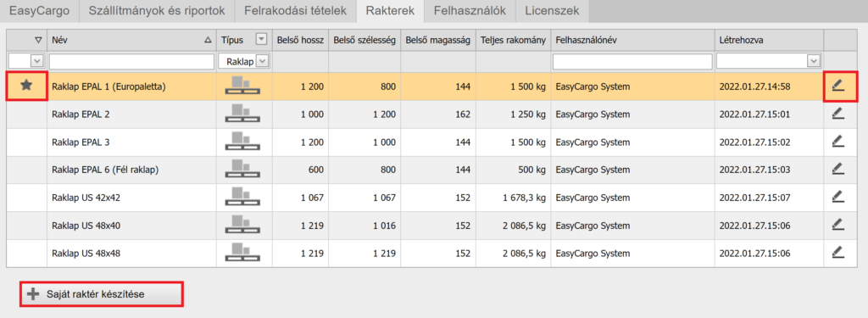Edit the Raklap US 42x42 row
Screen dimensions: 868x318
pyautogui.click(x=839, y=197)
